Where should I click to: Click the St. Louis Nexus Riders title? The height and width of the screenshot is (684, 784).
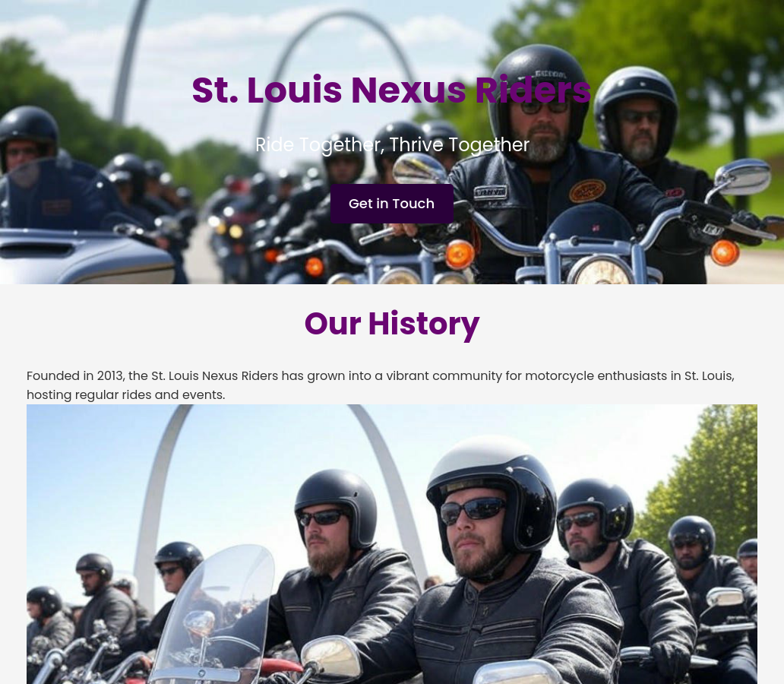pos(391,90)
